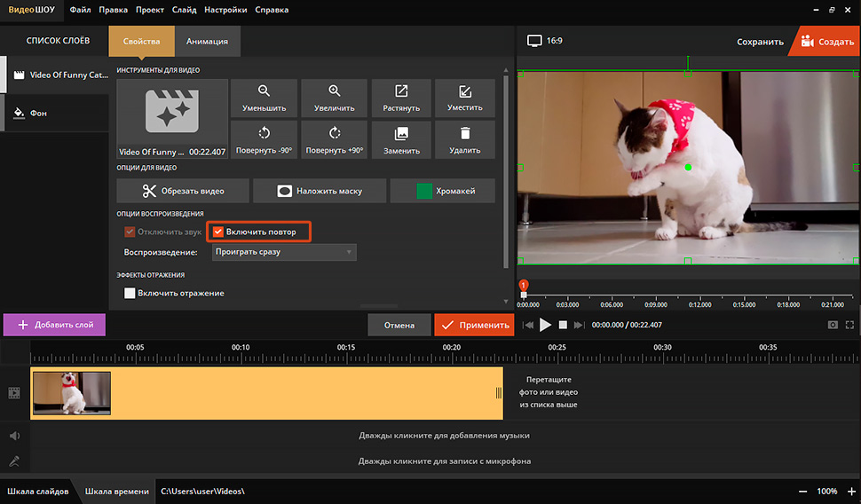Open the Воспроизведение dropdown list
The width and height of the screenshot is (861, 504).
tap(284, 252)
